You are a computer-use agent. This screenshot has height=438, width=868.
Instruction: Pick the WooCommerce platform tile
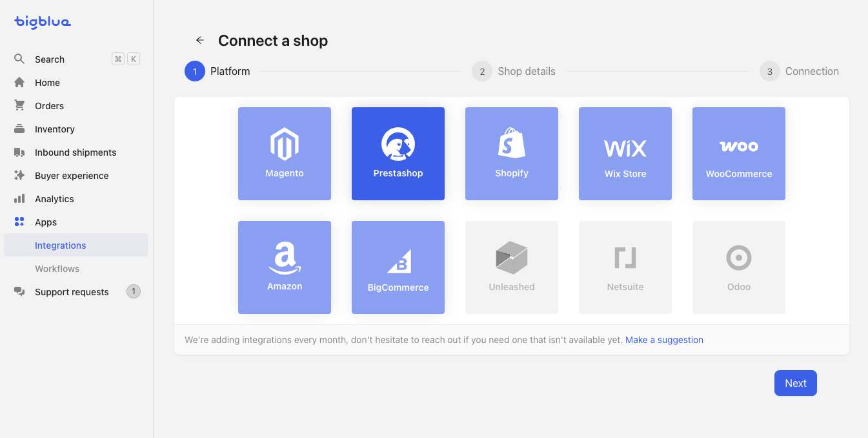pyautogui.click(x=739, y=154)
